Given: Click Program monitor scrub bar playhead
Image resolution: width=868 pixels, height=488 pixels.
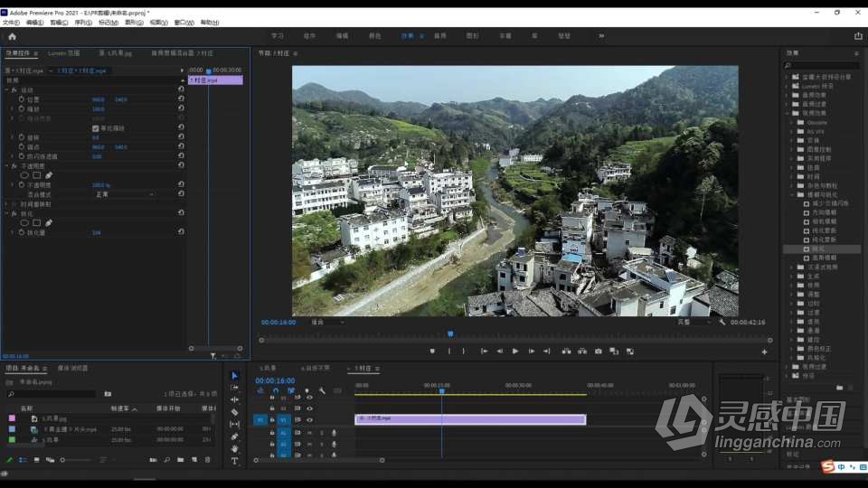Looking at the screenshot, I should [450, 333].
